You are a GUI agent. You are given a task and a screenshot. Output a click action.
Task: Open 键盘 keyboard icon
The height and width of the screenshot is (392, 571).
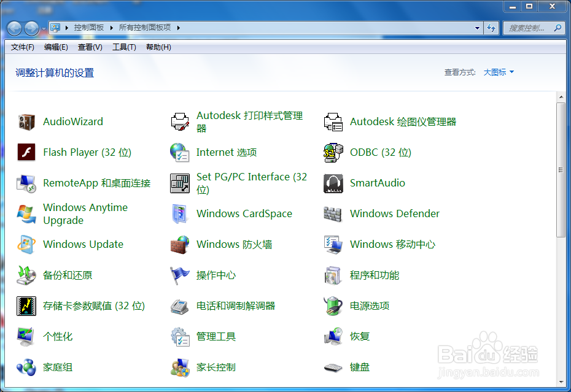(x=333, y=368)
